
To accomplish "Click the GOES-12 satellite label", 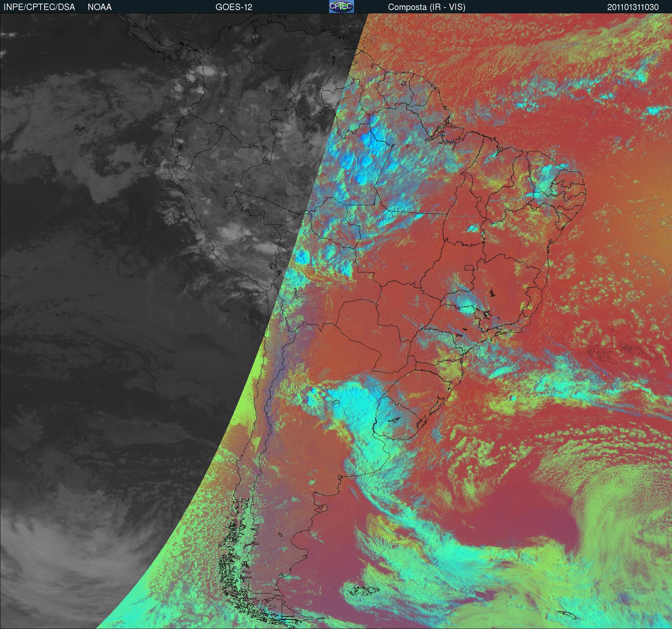I will click(234, 7).
